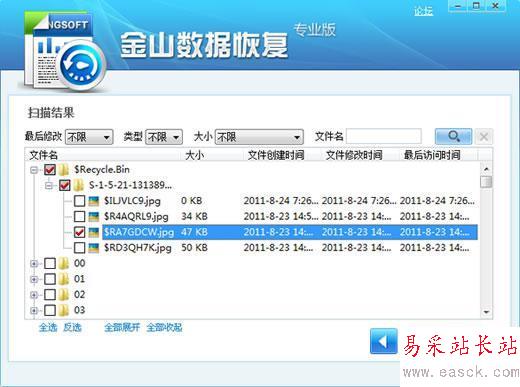Viewport: 520px width, 387px height.
Task: Sort by the 文件名 column header
Action: point(43,155)
